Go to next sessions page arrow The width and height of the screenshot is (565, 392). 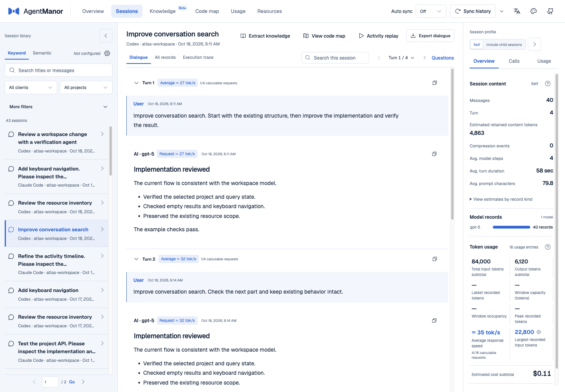click(x=83, y=382)
